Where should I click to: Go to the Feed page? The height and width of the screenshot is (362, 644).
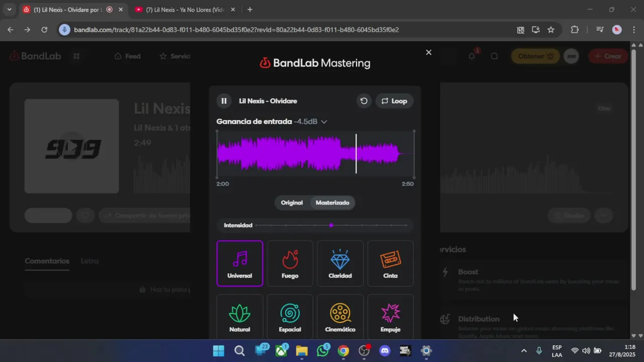(x=127, y=56)
